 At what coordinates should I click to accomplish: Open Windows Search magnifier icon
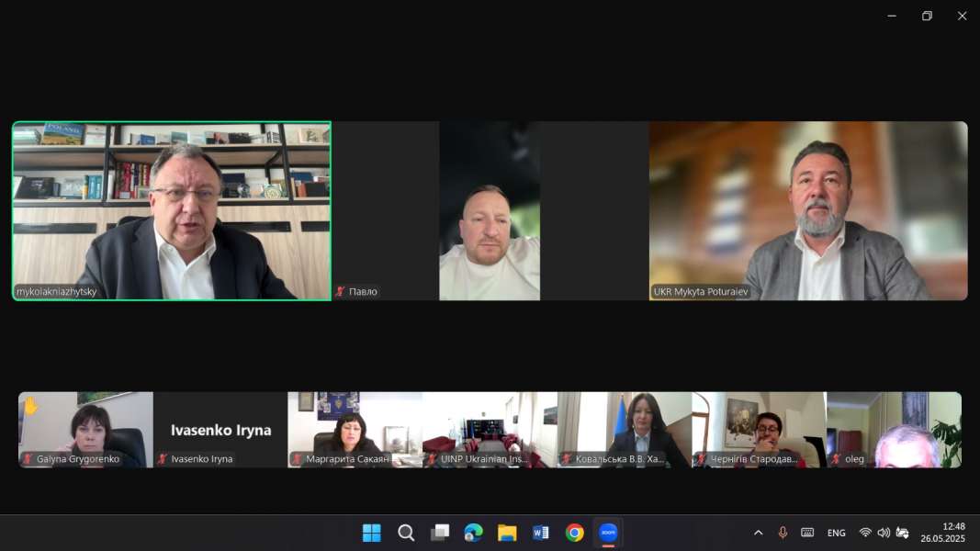[x=406, y=533]
